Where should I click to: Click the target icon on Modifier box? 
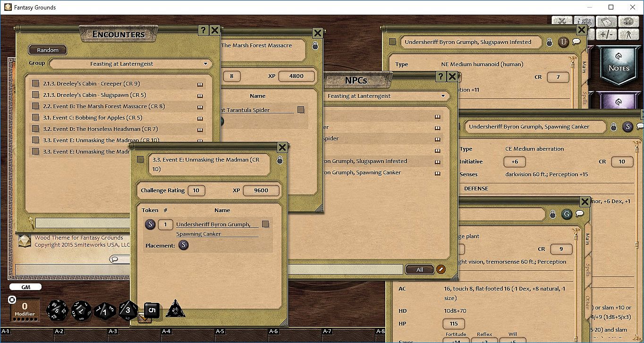[12, 300]
